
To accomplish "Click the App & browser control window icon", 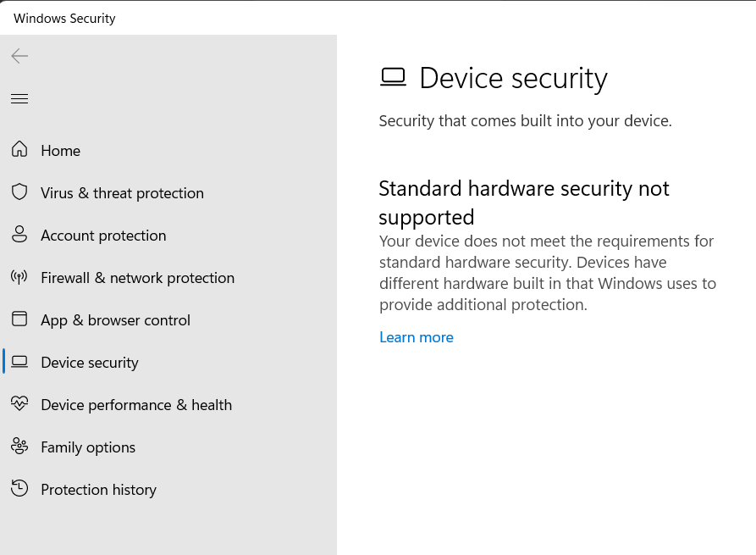I will coord(19,319).
